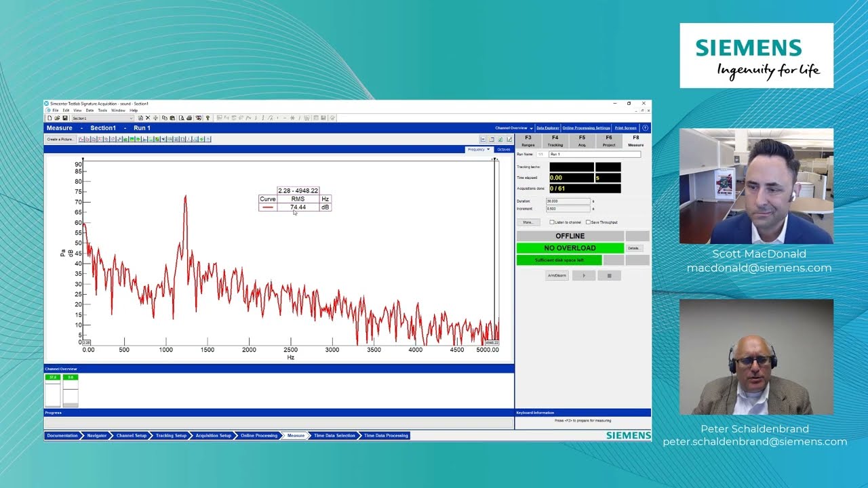The width and height of the screenshot is (868, 488).
Task: Open the File menu
Action: [x=56, y=110]
